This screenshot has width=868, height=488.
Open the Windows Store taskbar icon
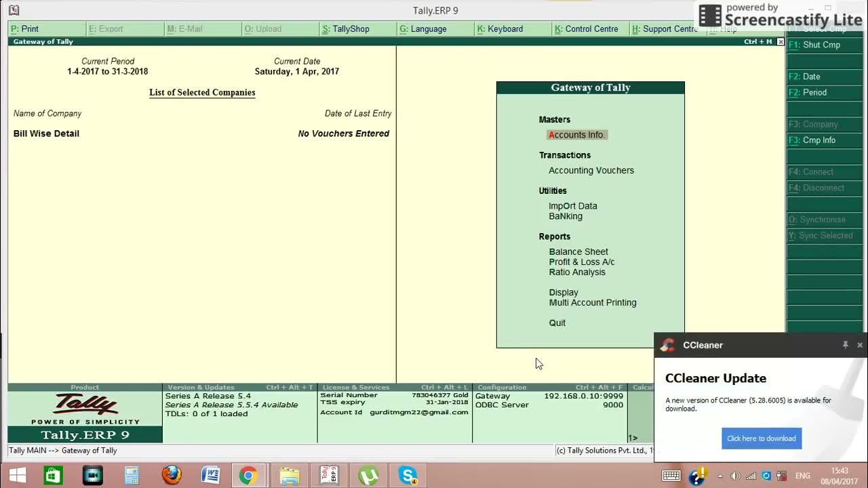coord(54,476)
